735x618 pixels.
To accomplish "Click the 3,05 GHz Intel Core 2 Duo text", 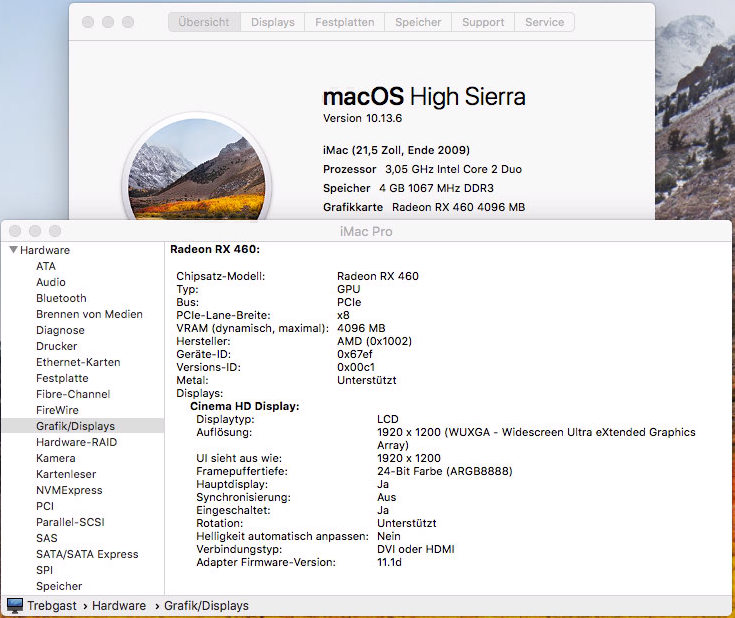I will [x=453, y=169].
